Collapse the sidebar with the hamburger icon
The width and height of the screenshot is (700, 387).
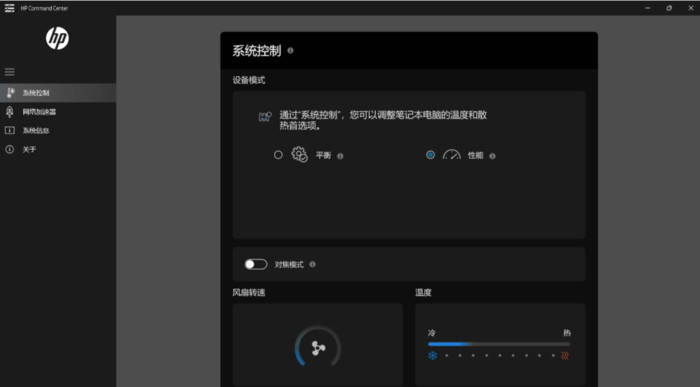pos(9,72)
